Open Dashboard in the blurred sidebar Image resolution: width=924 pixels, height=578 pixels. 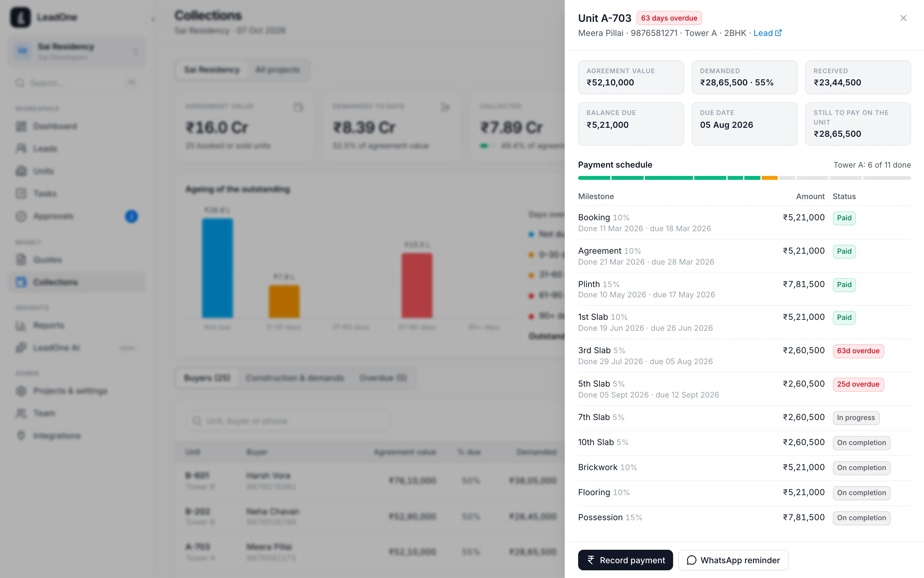pyautogui.click(x=76, y=126)
